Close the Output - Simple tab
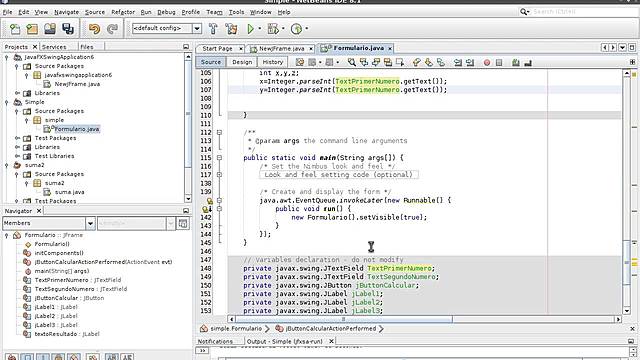The width and height of the screenshot is (640, 360). pos(331,341)
